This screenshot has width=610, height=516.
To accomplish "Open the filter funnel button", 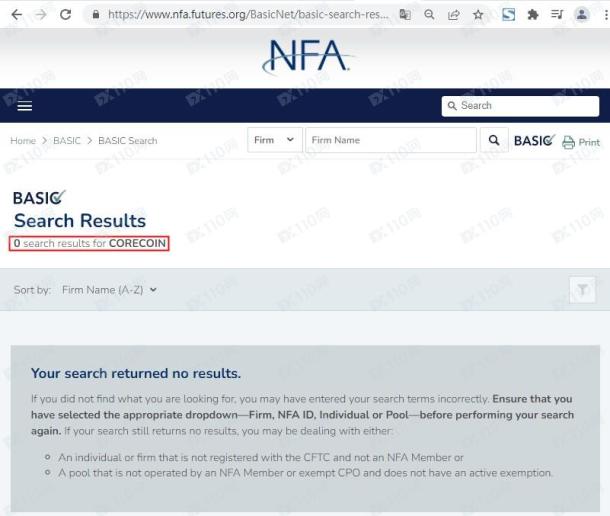I will tap(582, 290).
